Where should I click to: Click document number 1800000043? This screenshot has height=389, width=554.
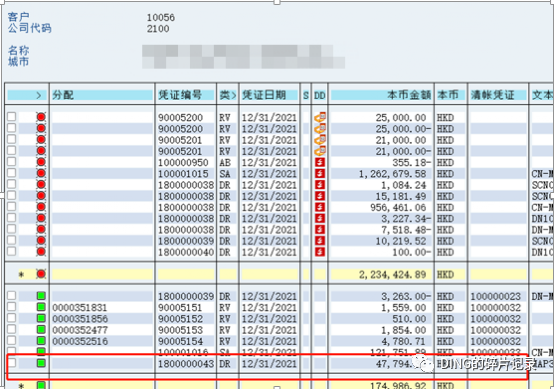186,363
